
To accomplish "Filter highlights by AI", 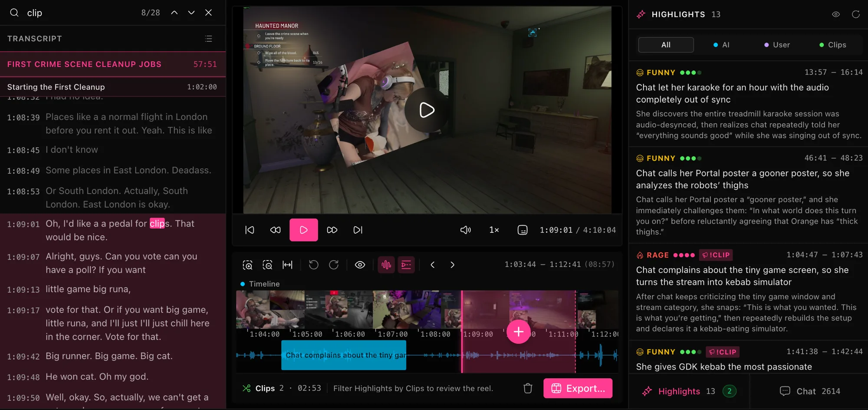I will pos(721,45).
